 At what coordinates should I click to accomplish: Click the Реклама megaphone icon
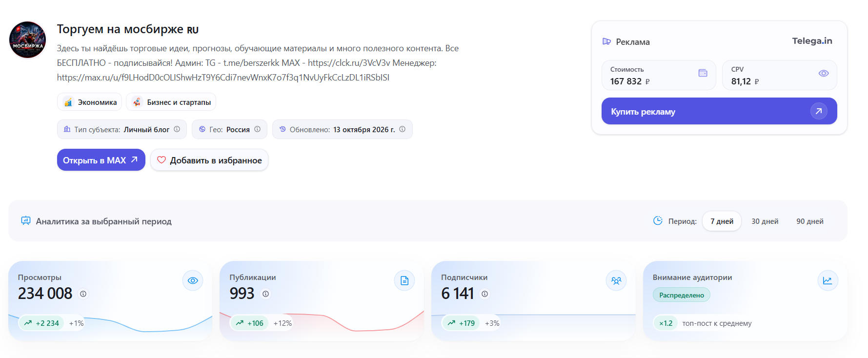(x=607, y=41)
